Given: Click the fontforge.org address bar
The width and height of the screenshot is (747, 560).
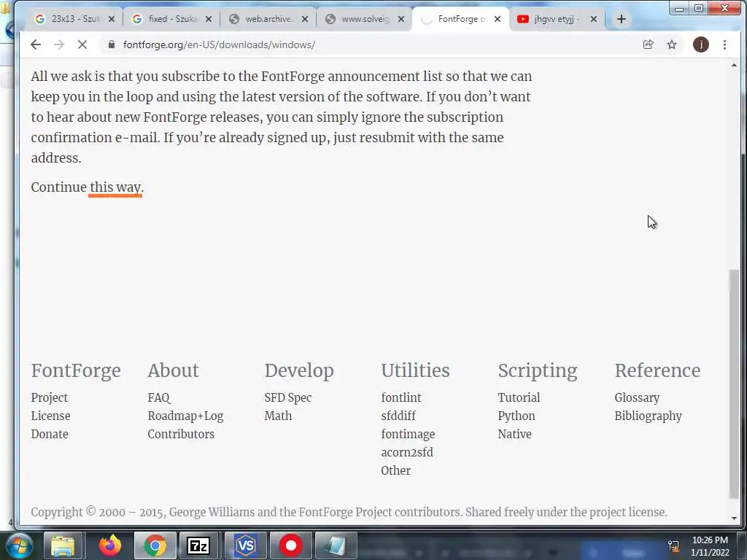Looking at the screenshot, I should [x=371, y=44].
